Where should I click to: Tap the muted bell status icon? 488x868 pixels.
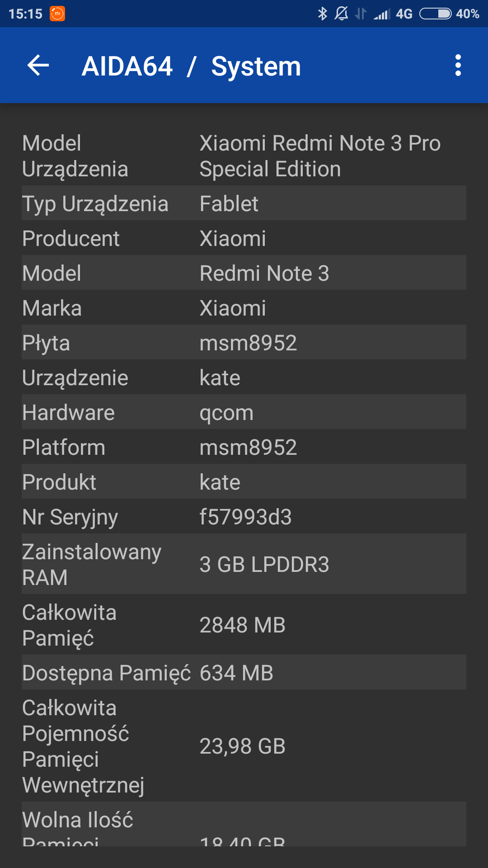(x=341, y=14)
